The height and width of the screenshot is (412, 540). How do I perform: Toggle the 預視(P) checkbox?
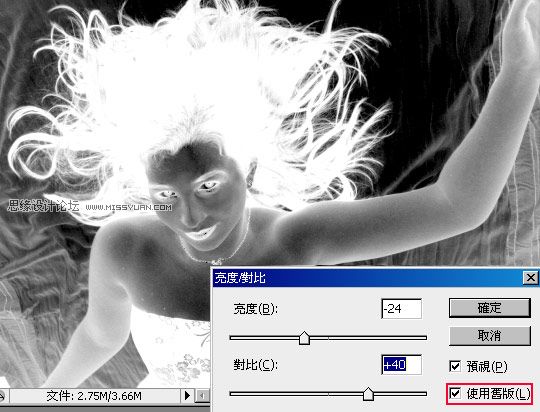point(455,366)
